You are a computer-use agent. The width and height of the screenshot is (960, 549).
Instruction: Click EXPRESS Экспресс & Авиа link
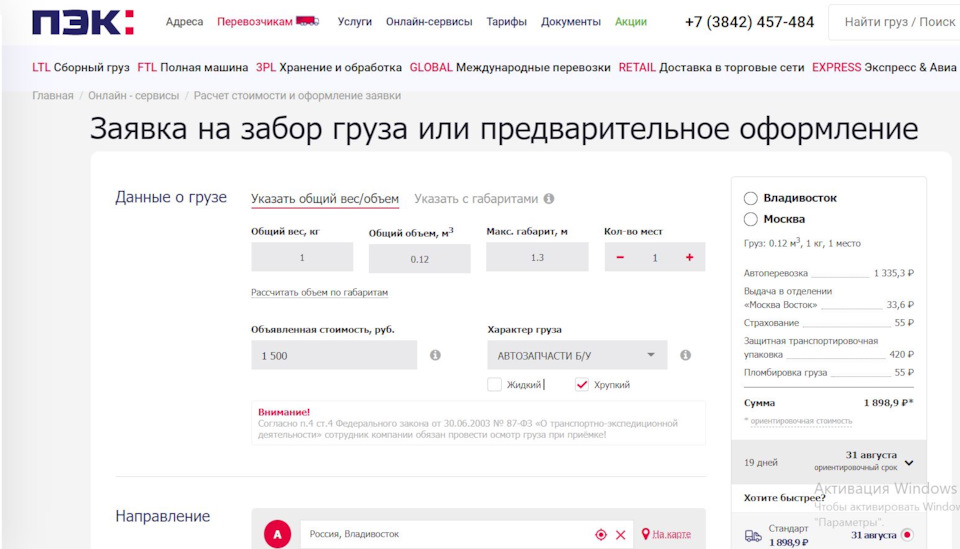coord(884,67)
